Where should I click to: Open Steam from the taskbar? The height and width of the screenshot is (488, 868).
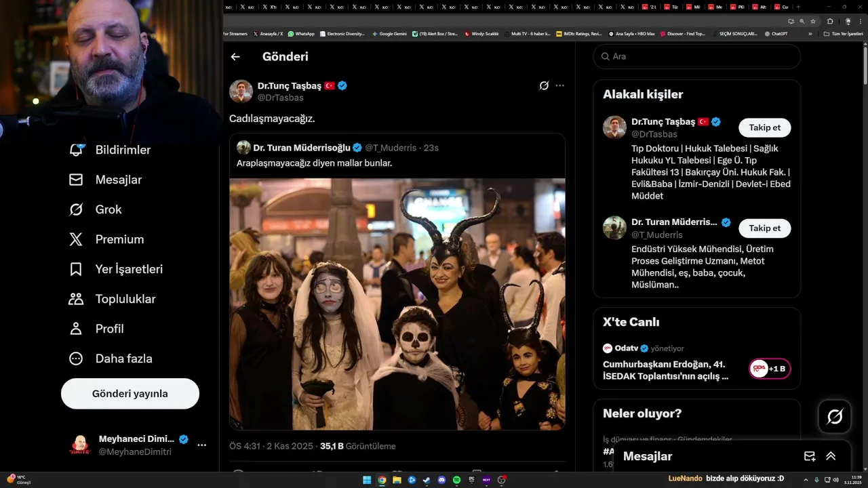pyautogui.click(x=427, y=480)
